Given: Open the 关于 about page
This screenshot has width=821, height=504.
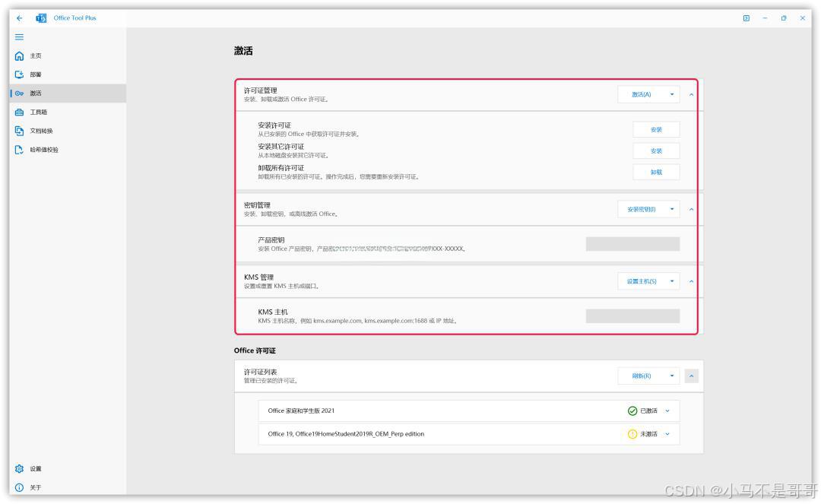Looking at the screenshot, I should point(68,487).
